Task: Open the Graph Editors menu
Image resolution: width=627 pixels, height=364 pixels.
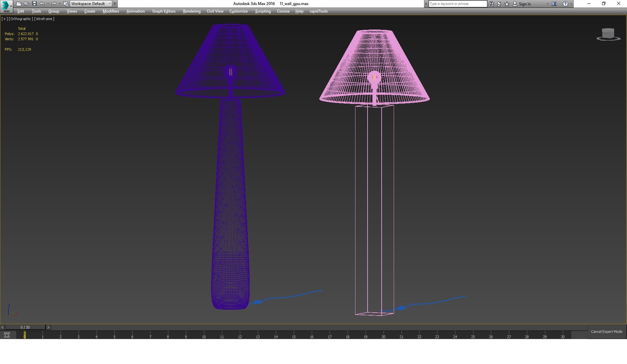Action: point(164,11)
